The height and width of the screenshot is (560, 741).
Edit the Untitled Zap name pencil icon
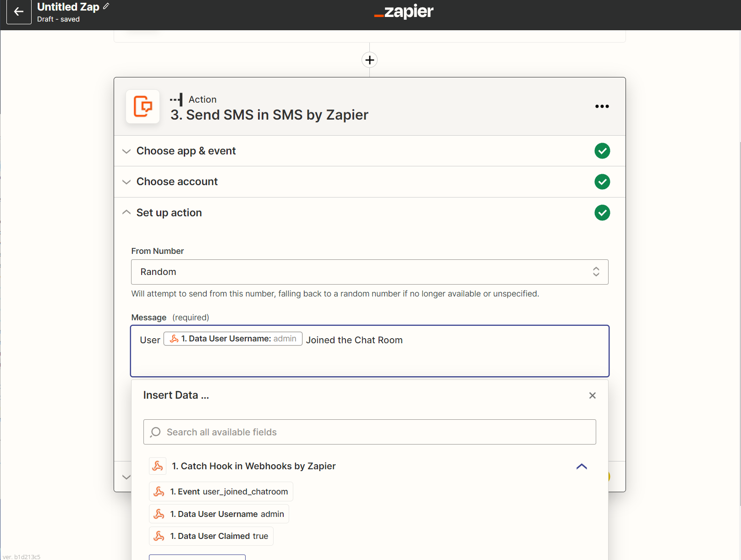(x=106, y=6)
